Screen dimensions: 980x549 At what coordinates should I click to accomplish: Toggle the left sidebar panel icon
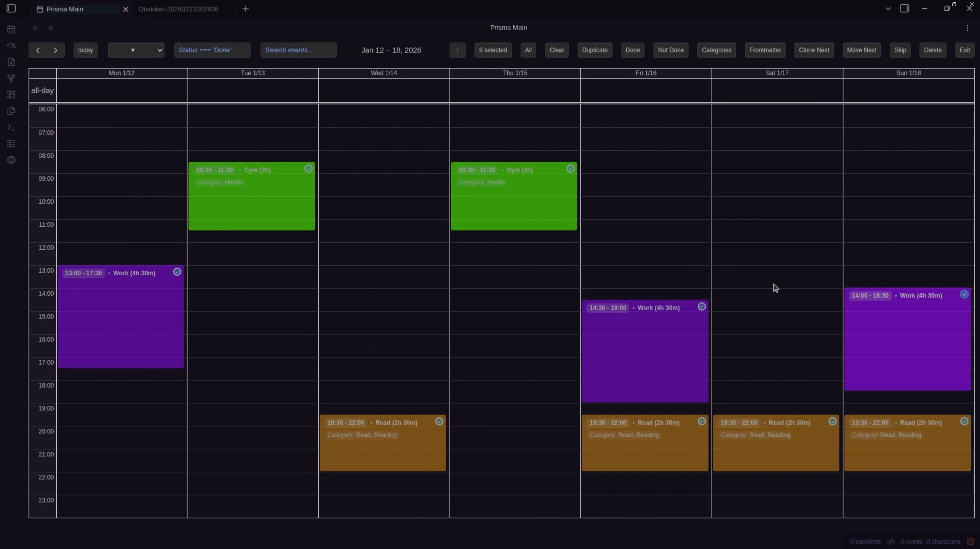[x=11, y=8]
